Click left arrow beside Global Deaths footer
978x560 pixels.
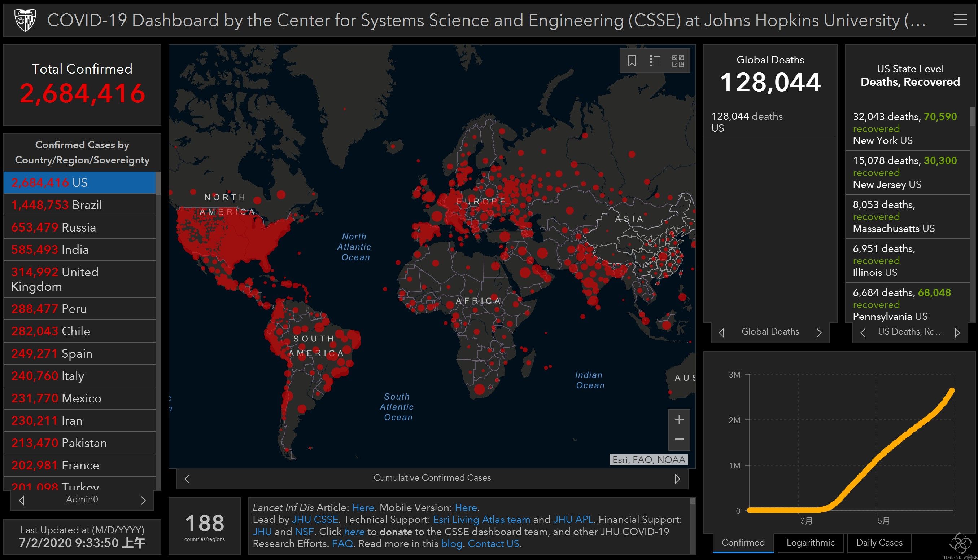722,333
